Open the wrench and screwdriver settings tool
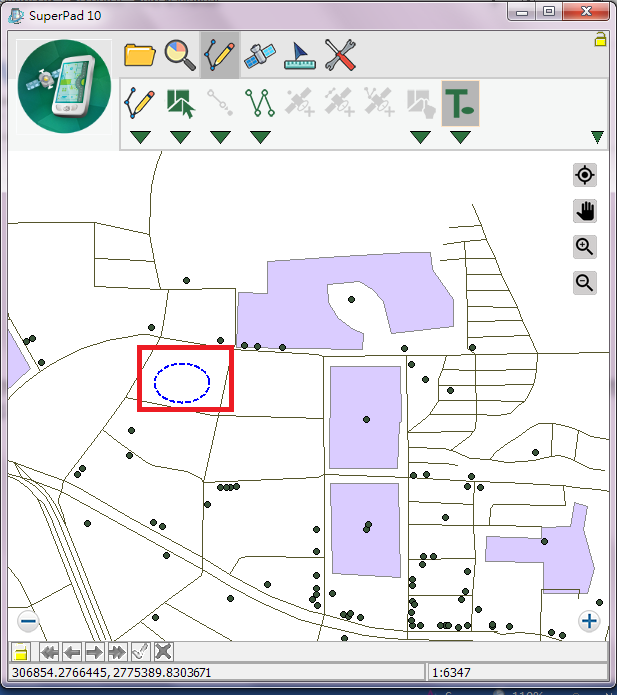This screenshot has width=617, height=695. 340,55
